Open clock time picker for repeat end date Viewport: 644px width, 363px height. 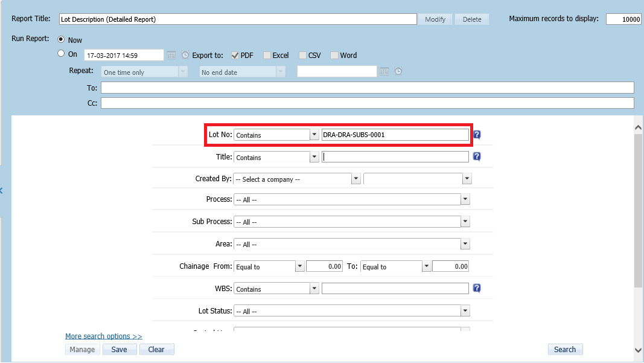pyautogui.click(x=398, y=71)
